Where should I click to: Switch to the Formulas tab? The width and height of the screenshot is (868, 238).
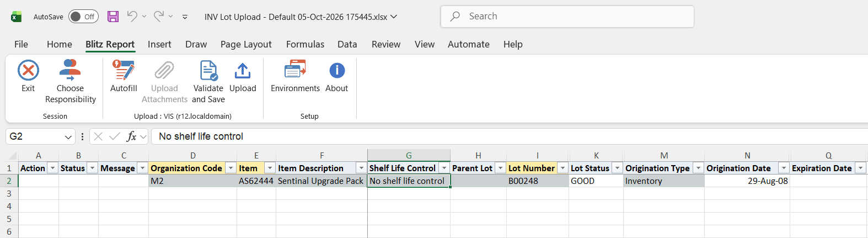305,44
